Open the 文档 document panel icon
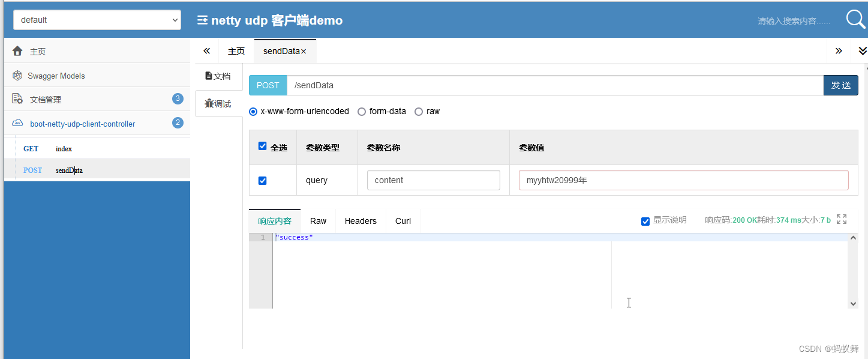868x359 pixels. (208, 76)
